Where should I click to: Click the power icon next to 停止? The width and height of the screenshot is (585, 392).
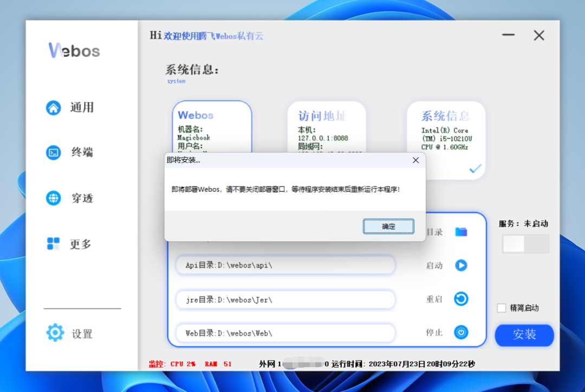coord(461,332)
